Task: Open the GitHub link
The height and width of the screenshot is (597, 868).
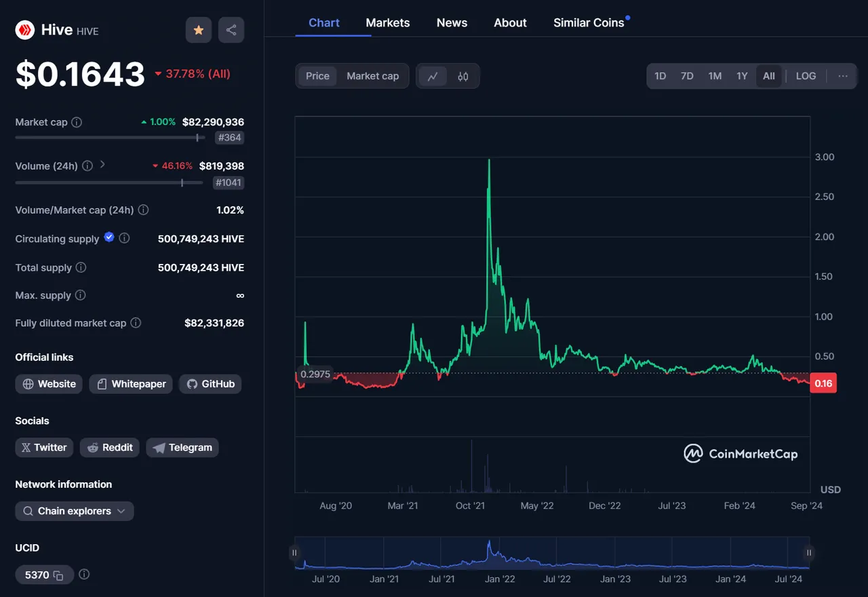Action: click(210, 384)
